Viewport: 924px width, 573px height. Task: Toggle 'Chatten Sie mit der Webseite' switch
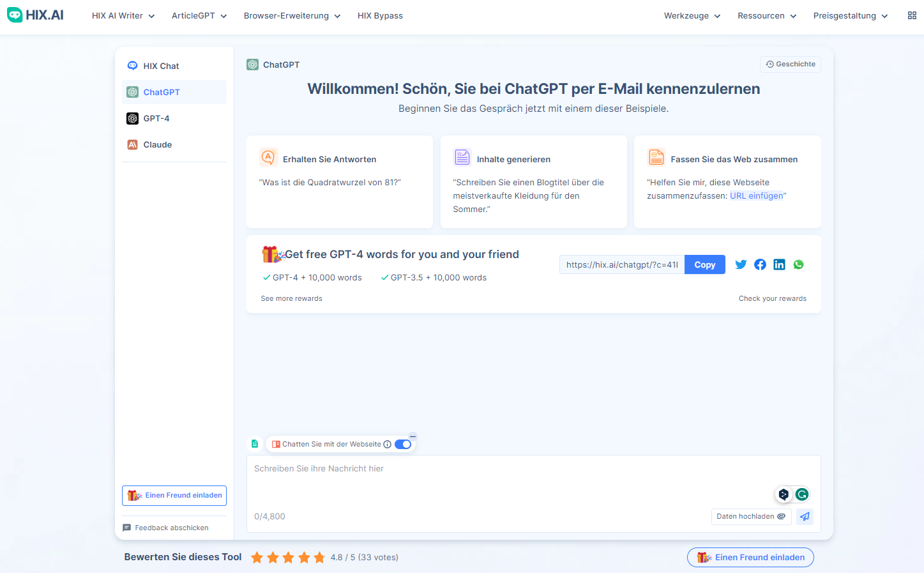[403, 444]
